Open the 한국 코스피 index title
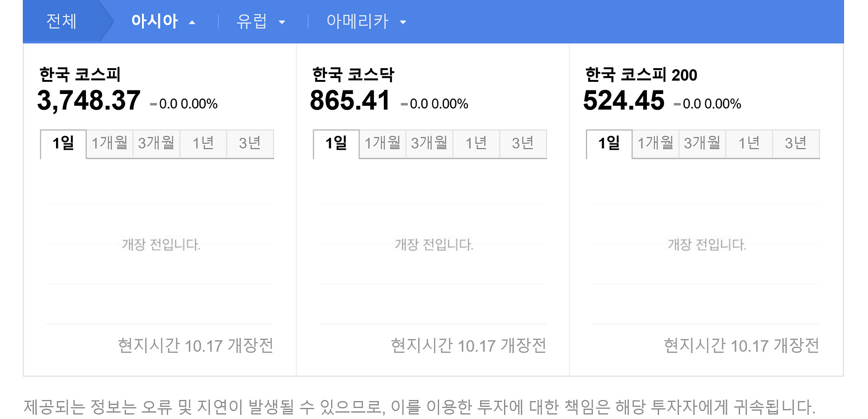The height and width of the screenshot is (419, 868). point(80,75)
